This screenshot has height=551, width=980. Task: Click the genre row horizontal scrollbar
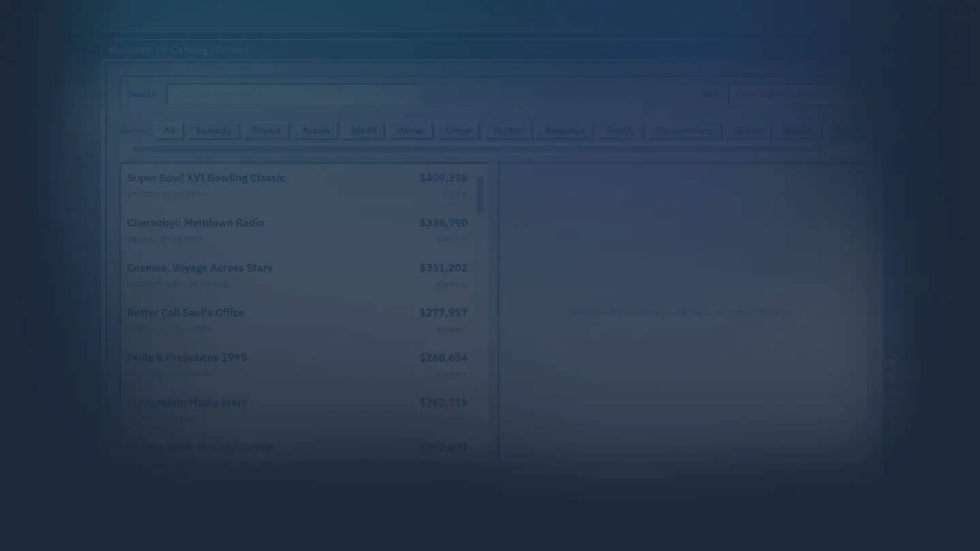pyautogui.click(x=480, y=149)
